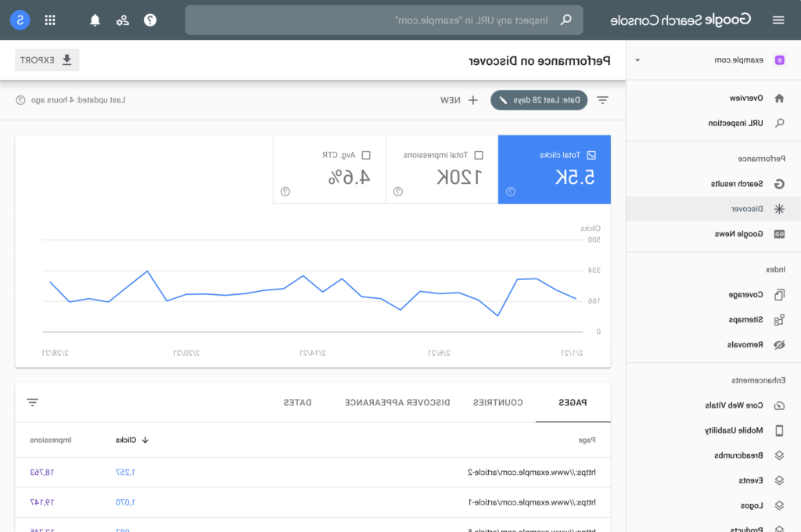Screen dimensions: 801x532
Task: Toggle the Avg. CTR metric card
Action: [x=329, y=169]
